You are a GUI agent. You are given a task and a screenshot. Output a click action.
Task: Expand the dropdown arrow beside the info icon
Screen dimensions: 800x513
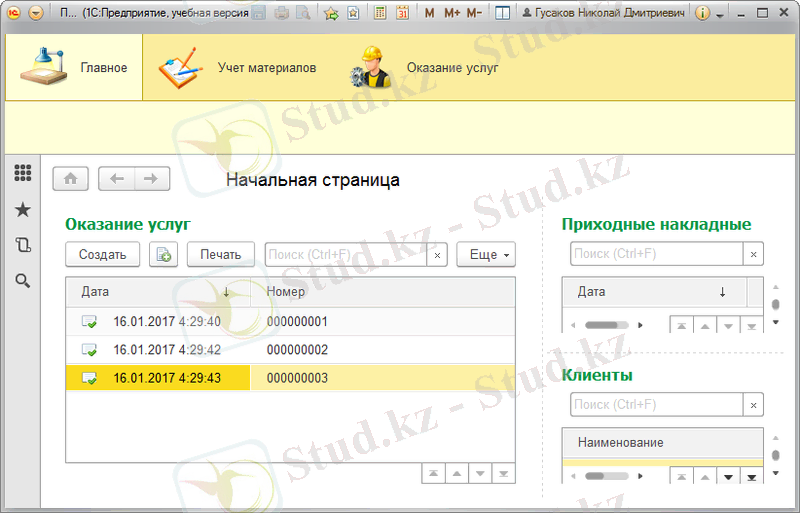click(720, 15)
